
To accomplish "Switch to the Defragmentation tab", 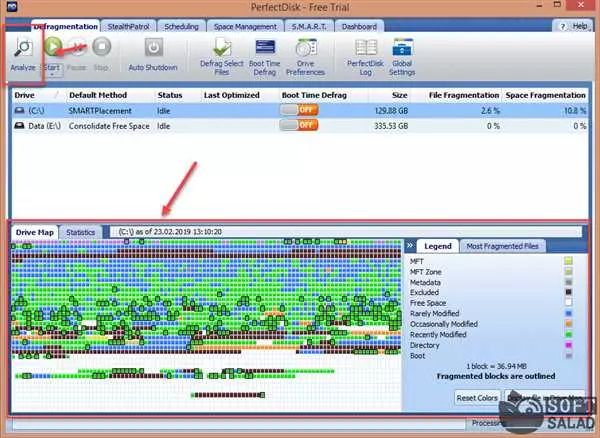I will (x=65, y=26).
